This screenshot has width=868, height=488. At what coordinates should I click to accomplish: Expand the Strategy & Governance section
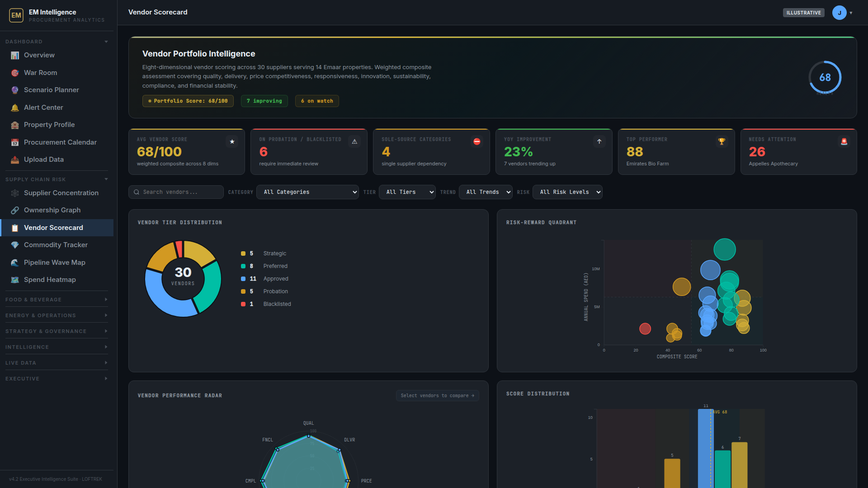[57, 331]
